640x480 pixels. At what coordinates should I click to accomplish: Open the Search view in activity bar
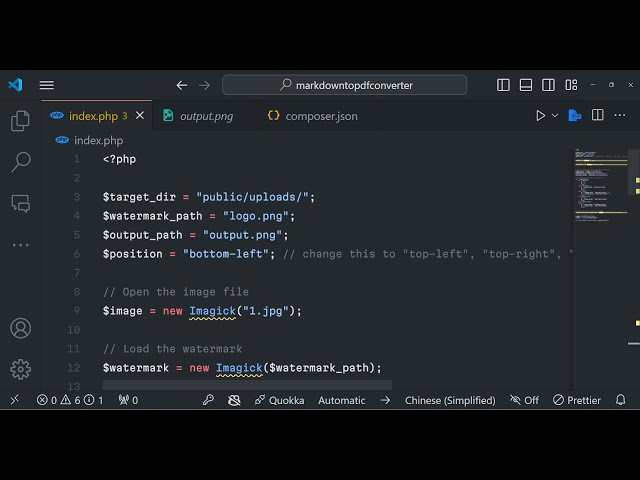point(20,162)
